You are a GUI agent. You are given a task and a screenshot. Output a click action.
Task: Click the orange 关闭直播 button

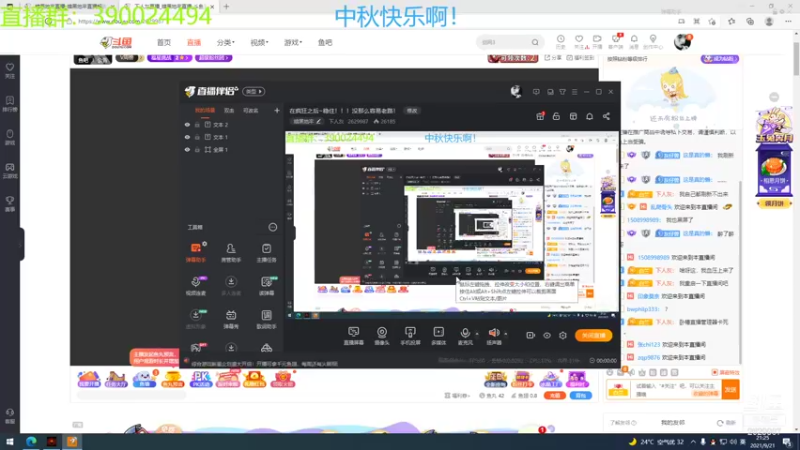click(593, 335)
